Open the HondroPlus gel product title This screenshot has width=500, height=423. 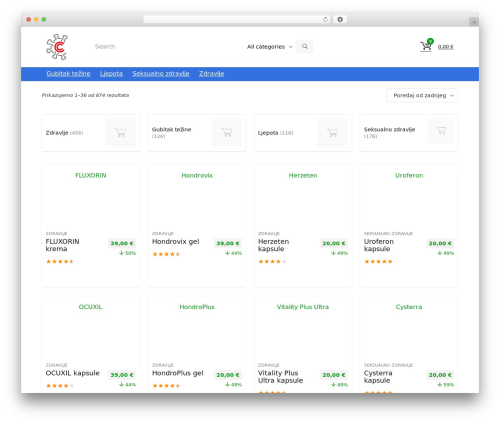pos(177,373)
